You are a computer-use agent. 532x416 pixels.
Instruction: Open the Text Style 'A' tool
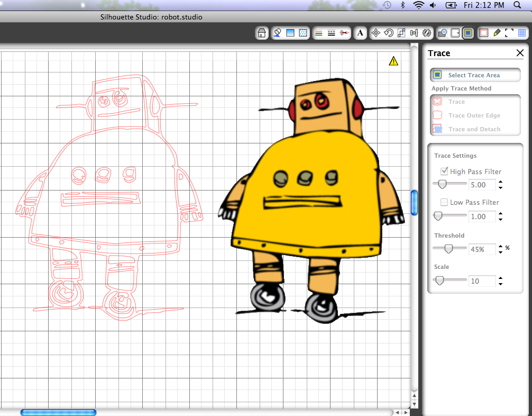click(x=360, y=33)
